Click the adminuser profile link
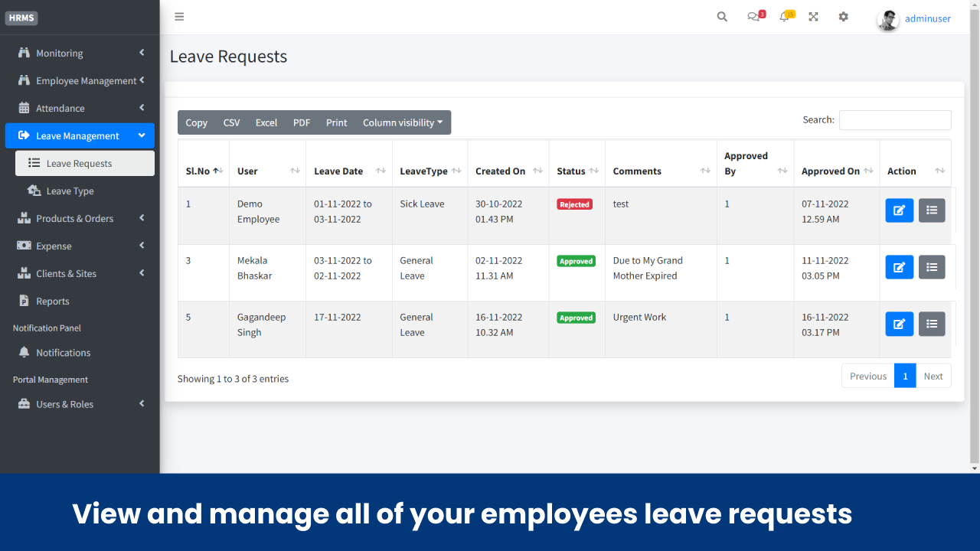Viewport: 980px width, 551px height. 927,18
